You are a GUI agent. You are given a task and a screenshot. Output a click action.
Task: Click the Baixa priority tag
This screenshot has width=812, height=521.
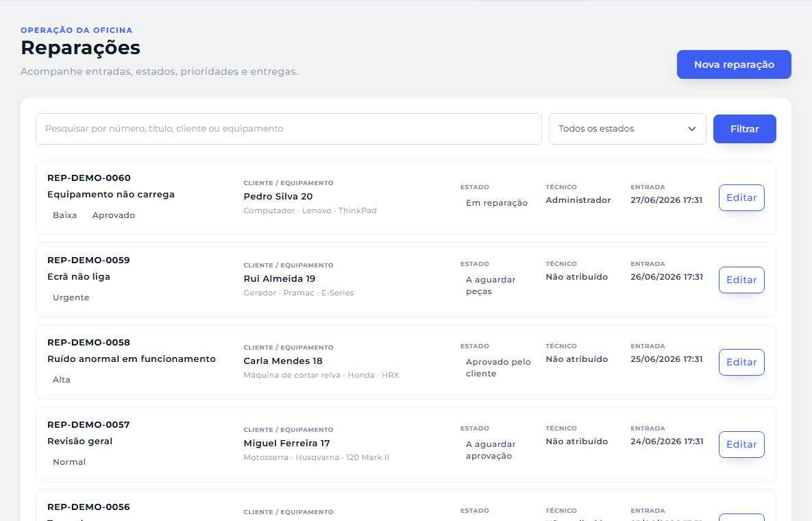coord(64,215)
